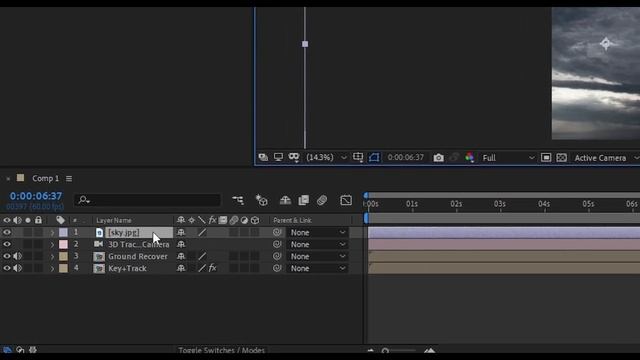Click the Solo column header dot
This screenshot has height=360, width=640.
tap(28, 220)
